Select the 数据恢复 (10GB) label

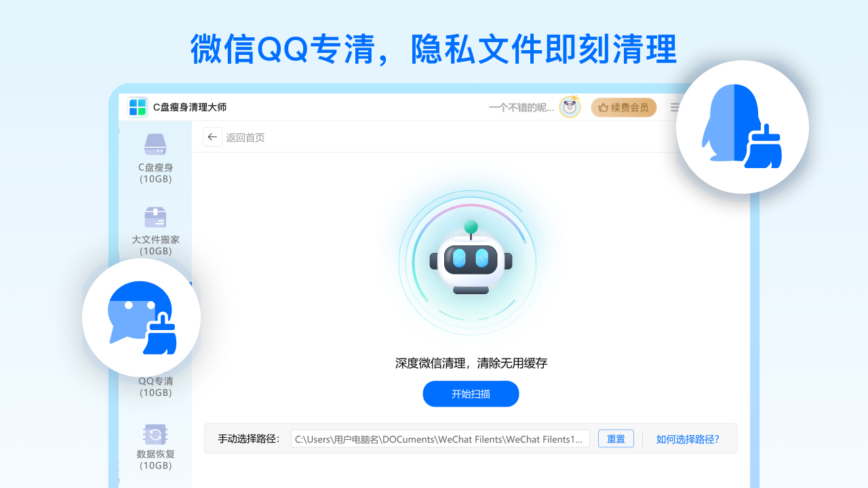155,460
